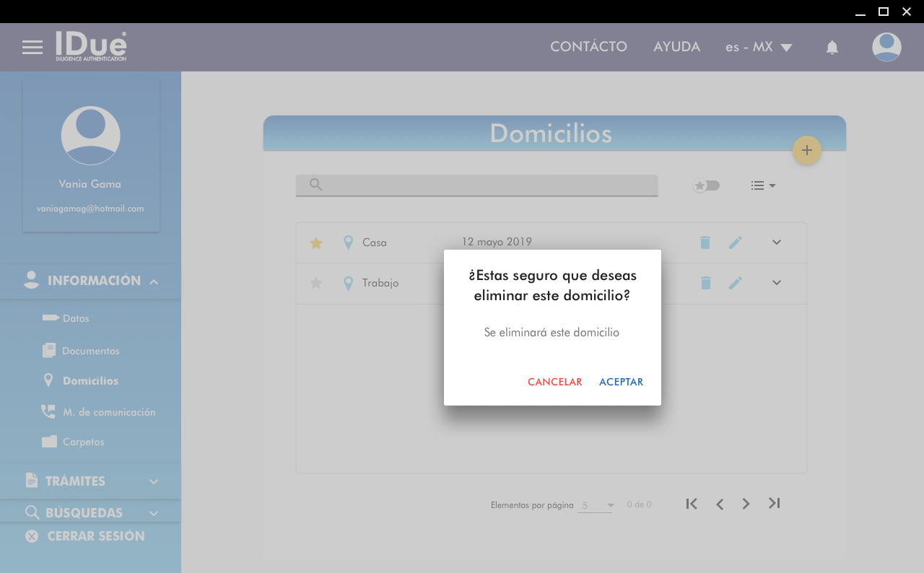Open the list view options dropdown
This screenshot has width=924, height=573.
click(x=762, y=185)
